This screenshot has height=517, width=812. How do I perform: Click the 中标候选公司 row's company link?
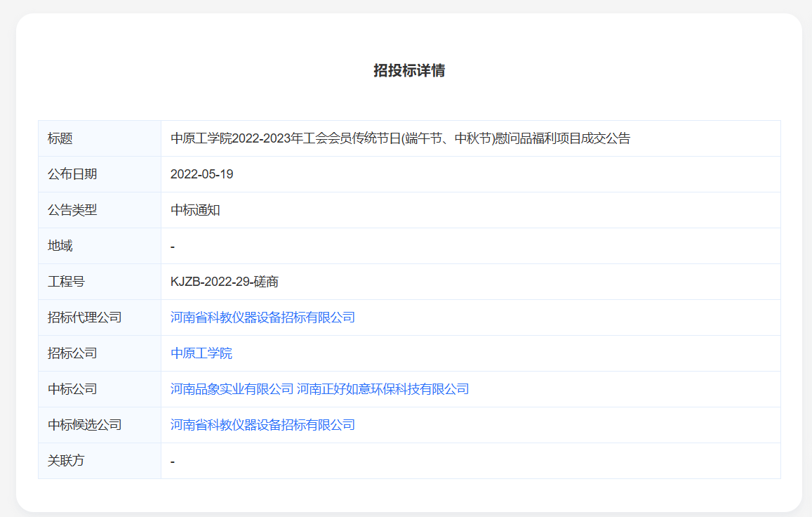point(262,425)
